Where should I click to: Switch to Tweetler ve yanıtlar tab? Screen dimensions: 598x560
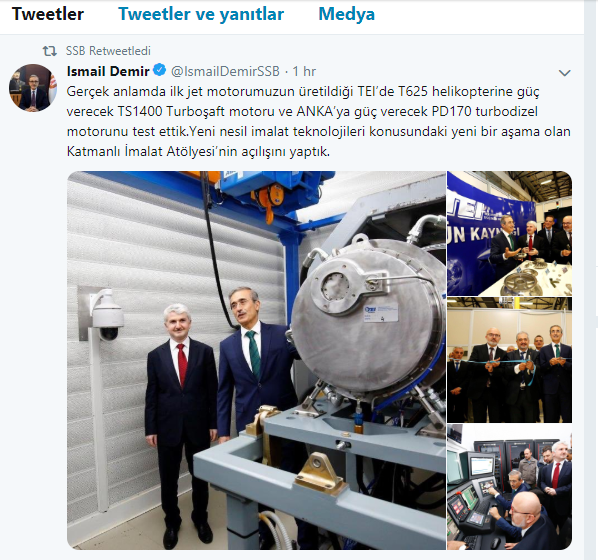[x=201, y=14]
